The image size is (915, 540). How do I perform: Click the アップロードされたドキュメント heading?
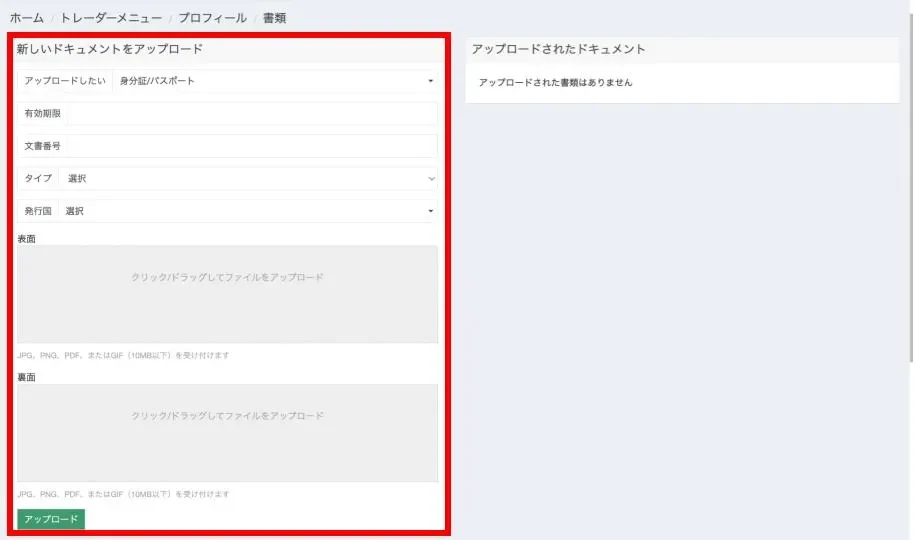pyautogui.click(x=558, y=49)
